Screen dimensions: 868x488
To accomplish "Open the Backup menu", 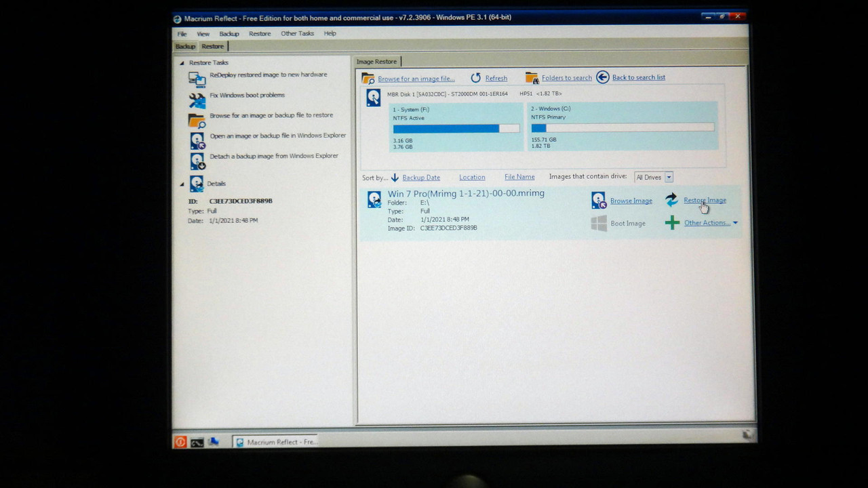I will (x=229, y=34).
